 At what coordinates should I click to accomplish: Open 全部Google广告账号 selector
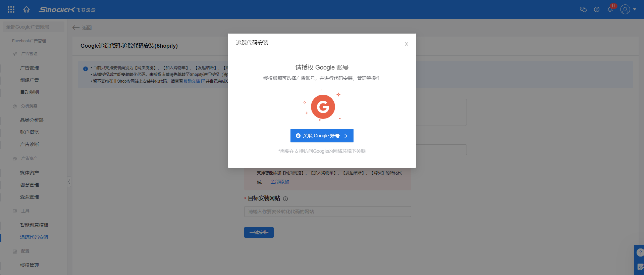click(34, 27)
